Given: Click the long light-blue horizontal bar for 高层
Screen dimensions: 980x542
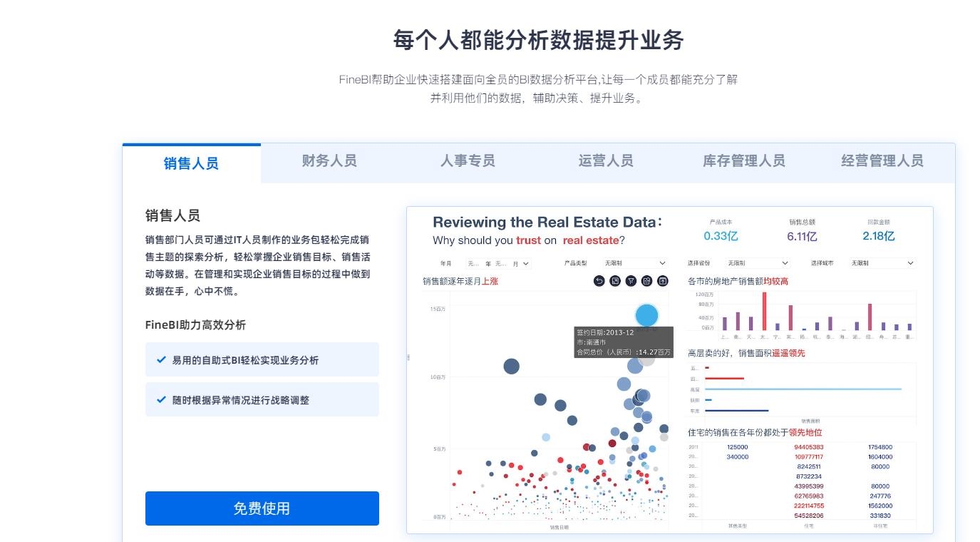Looking at the screenshot, I should [x=803, y=389].
